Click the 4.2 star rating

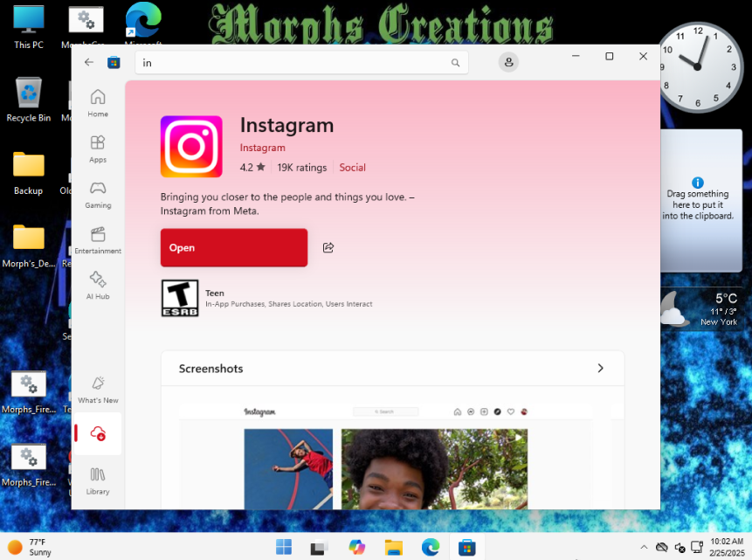[252, 168]
